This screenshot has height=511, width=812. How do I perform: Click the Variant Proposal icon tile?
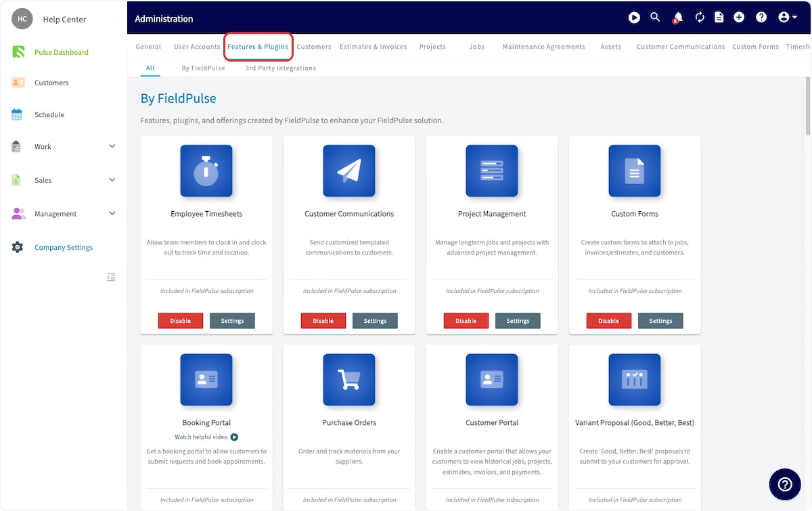coord(635,380)
